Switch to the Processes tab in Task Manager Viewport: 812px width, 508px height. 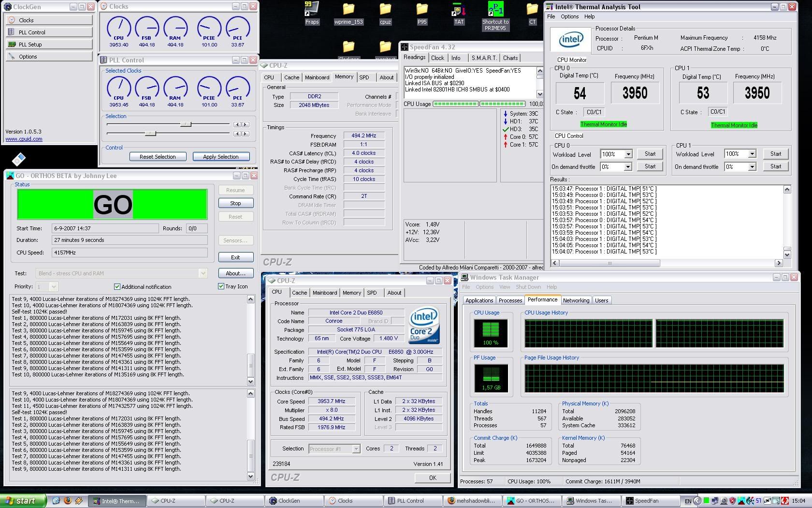click(x=510, y=300)
